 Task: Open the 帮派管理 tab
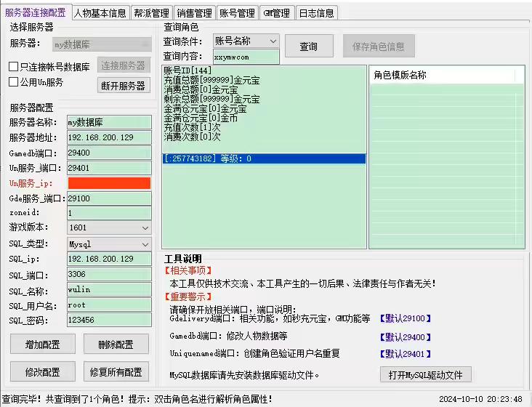pyautogui.click(x=151, y=13)
